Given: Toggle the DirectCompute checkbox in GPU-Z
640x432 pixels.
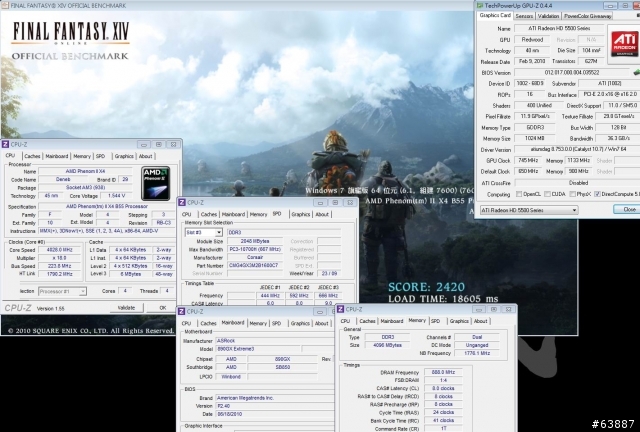Looking at the screenshot, I should tap(597, 194).
